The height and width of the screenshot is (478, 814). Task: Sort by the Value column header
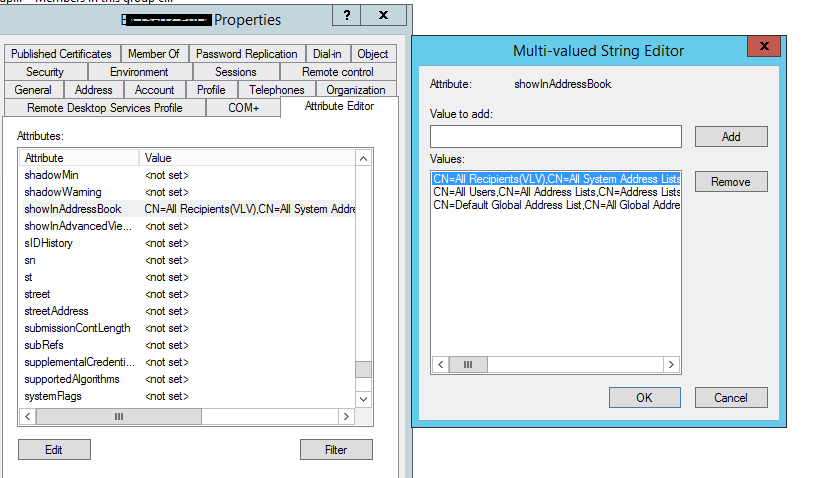click(247, 158)
